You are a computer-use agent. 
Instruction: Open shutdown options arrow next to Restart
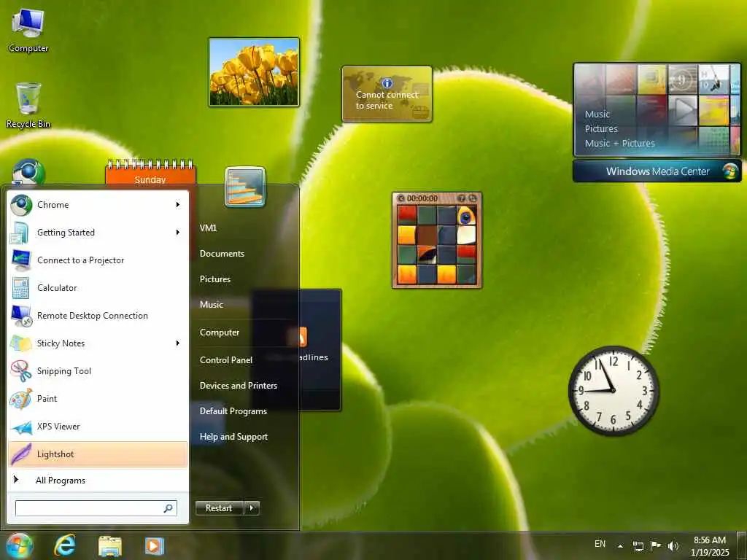pos(252,508)
